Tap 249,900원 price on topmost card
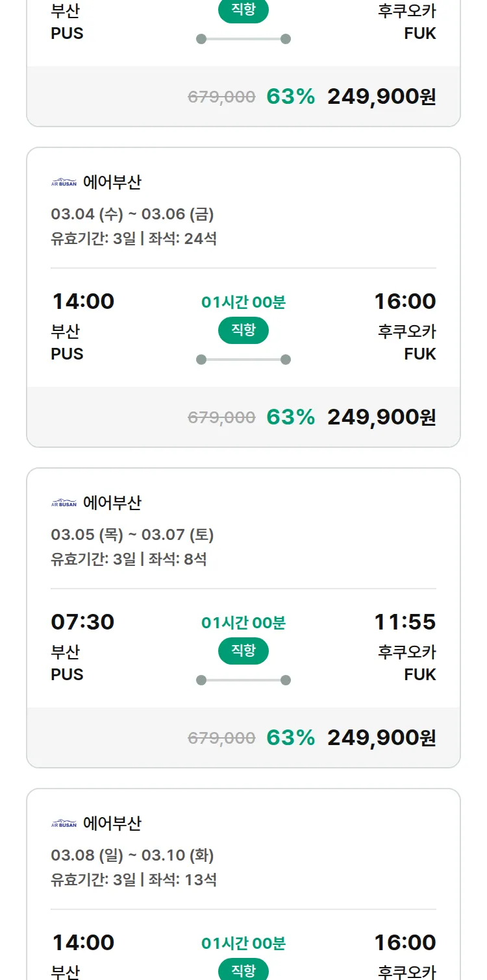 [x=381, y=96]
